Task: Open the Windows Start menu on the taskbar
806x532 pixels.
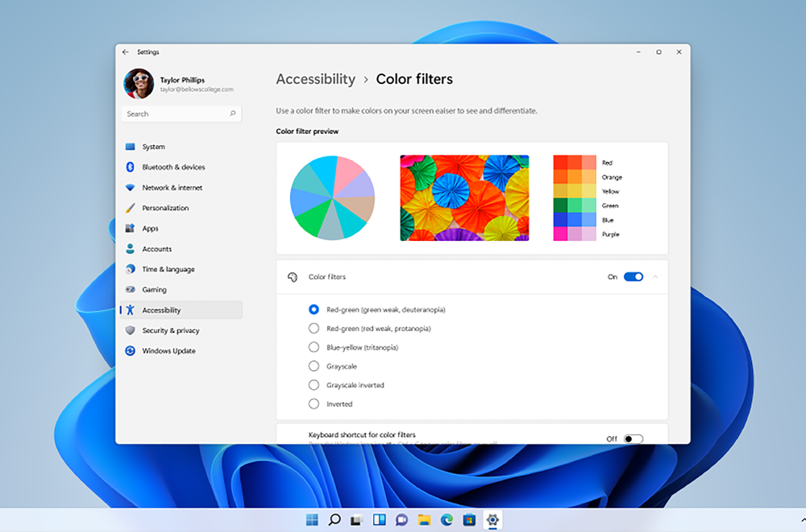Action: tap(312, 520)
